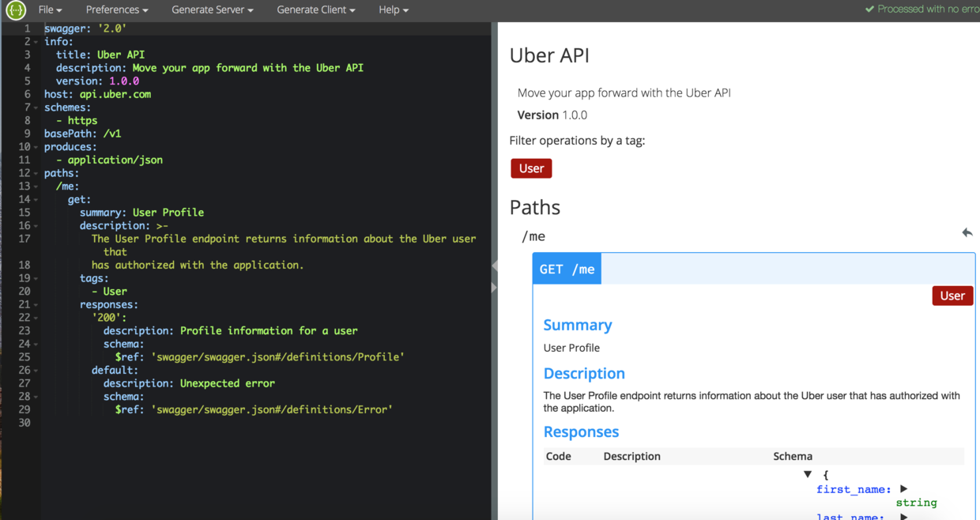Open the File menu

[x=50, y=9]
